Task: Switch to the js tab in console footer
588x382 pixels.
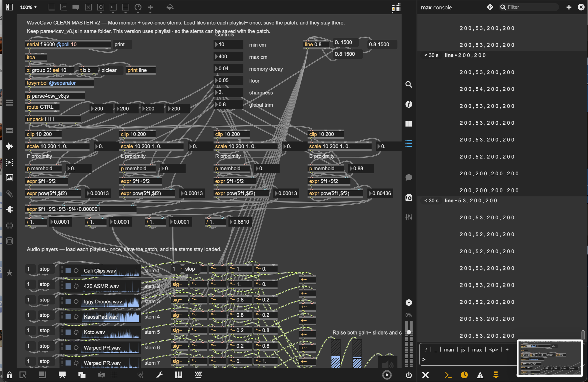Action: [x=463, y=349]
